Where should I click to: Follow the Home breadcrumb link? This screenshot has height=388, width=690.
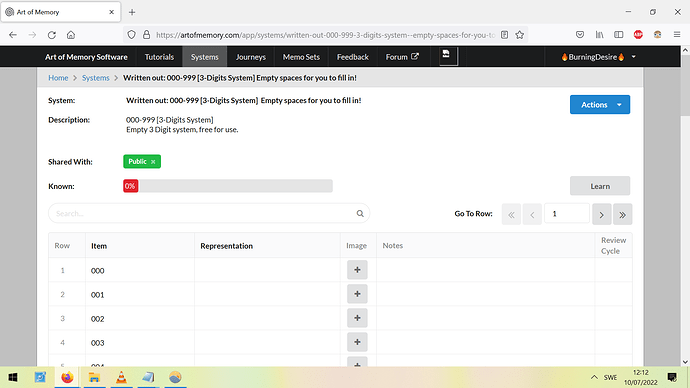coord(58,78)
